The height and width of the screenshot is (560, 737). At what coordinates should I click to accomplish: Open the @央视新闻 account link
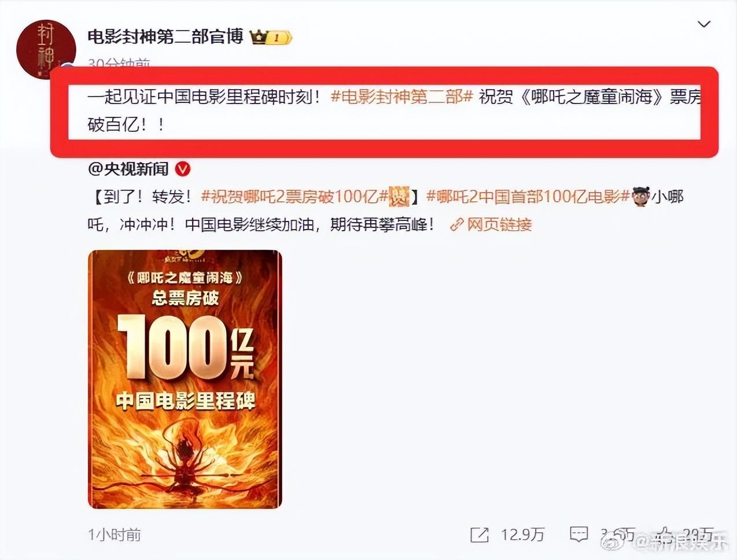[128, 169]
